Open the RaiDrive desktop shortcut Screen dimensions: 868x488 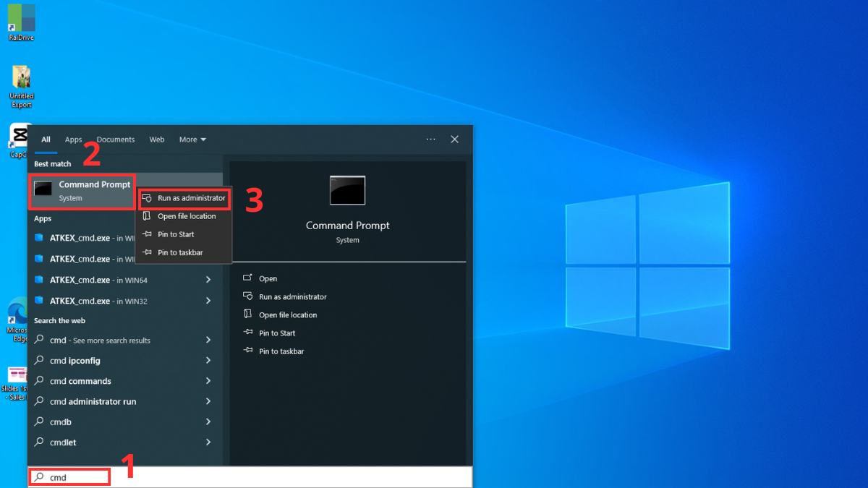[x=21, y=22]
